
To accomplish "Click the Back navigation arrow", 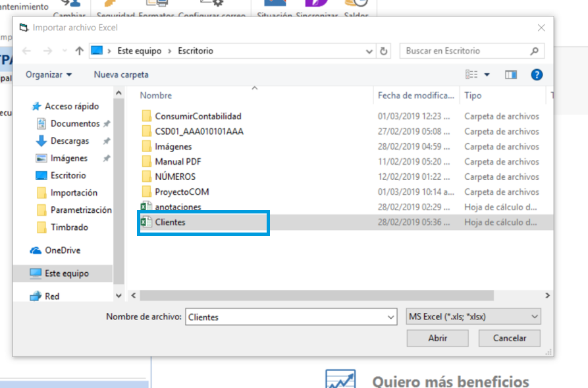I will pyautogui.click(x=26, y=51).
